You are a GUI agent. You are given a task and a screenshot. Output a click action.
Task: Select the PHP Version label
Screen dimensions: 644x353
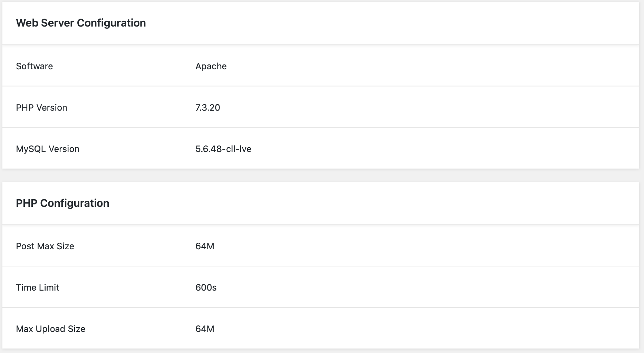coord(41,108)
